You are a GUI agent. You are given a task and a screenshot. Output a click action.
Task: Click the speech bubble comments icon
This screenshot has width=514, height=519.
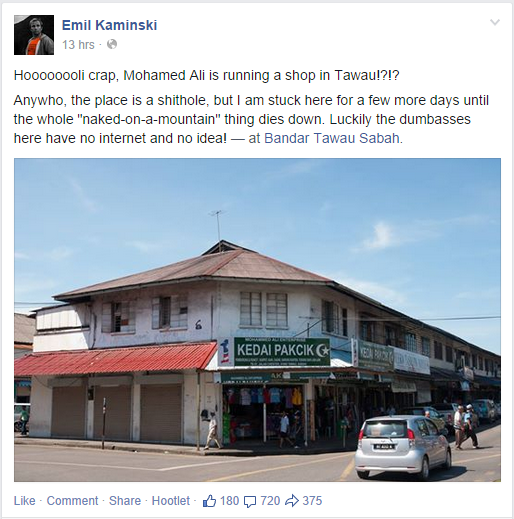(x=250, y=501)
